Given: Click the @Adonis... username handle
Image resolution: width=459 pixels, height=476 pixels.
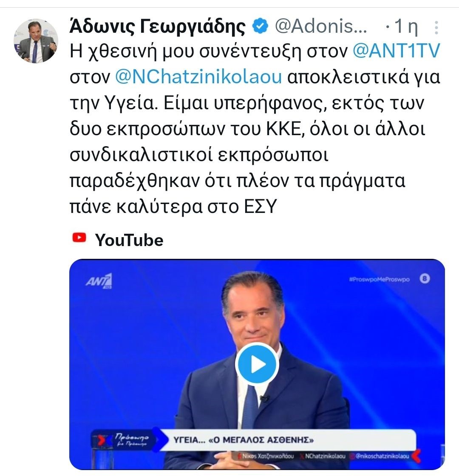Looking at the screenshot, I should coord(321,26).
